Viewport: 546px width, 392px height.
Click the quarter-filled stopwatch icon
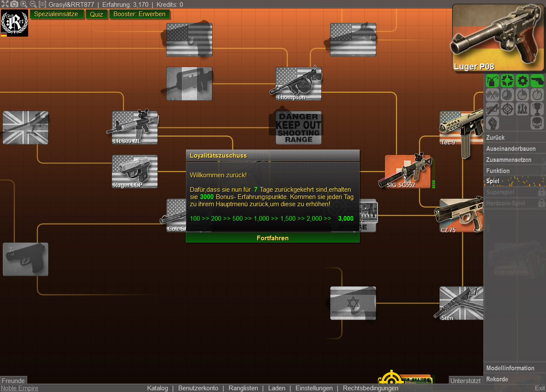click(x=522, y=95)
